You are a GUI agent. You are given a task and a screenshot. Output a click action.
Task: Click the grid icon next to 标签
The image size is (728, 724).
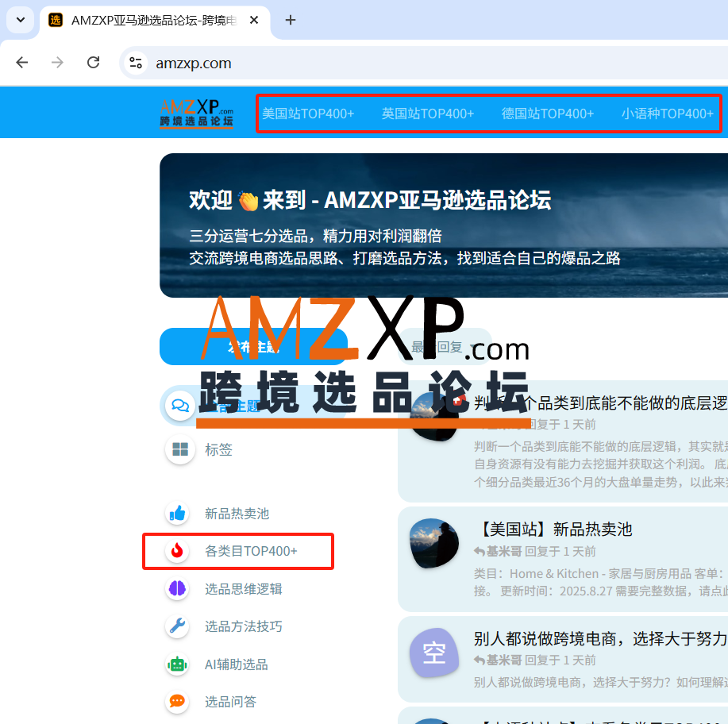point(180,449)
